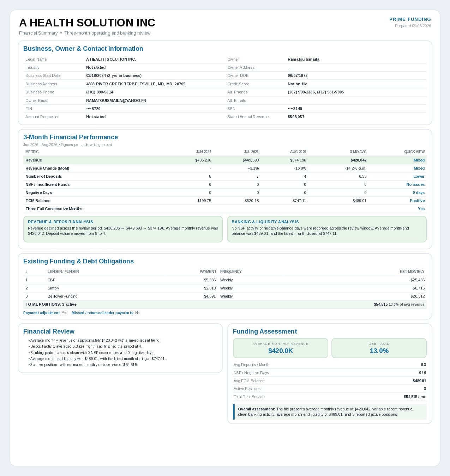Select the PRIME FUNDING label
Screen dimensions: 450x476
point(410,19)
